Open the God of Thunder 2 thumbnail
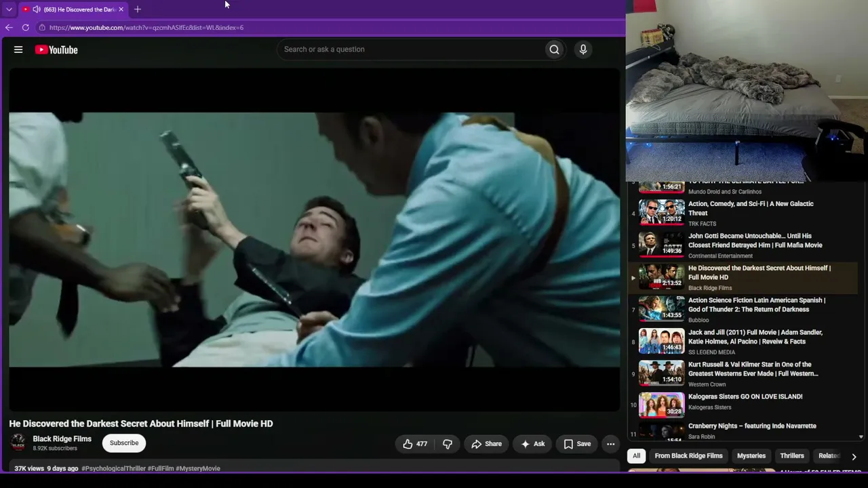This screenshot has width=868, height=488. pos(662,309)
